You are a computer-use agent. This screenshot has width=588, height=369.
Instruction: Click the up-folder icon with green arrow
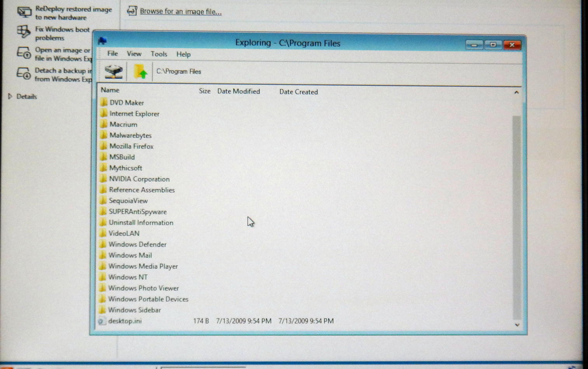(x=141, y=71)
